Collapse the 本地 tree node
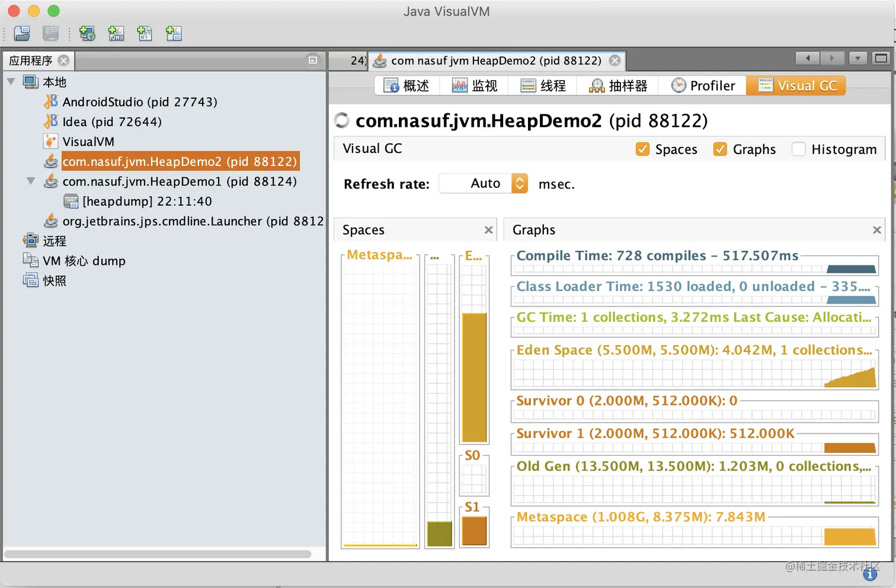The width and height of the screenshot is (896, 588). point(11,82)
